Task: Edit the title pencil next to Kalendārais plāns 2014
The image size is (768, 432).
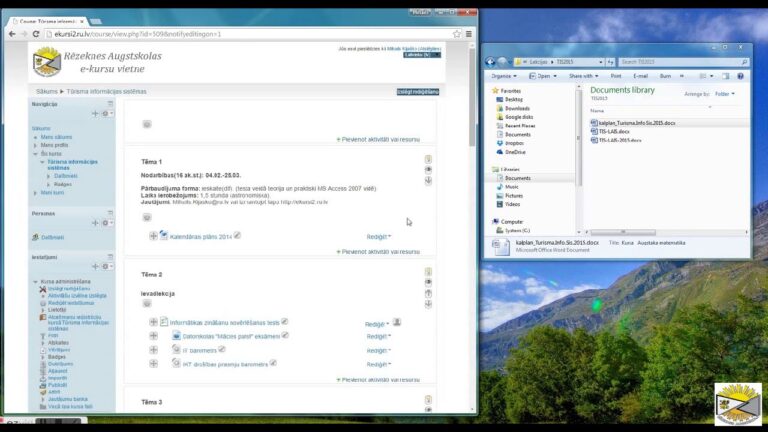Action: pyautogui.click(x=237, y=236)
